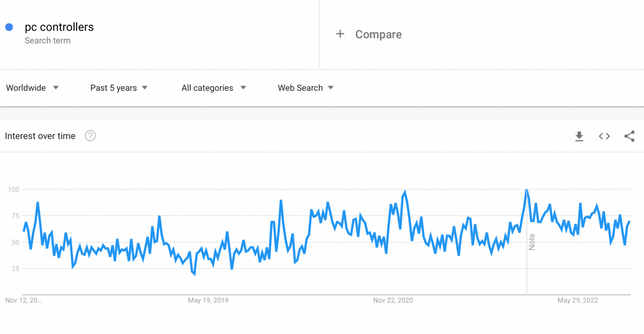The width and height of the screenshot is (644, 334).
Task: Select the blue dot beside pc controllers
Action: (9, 27)
